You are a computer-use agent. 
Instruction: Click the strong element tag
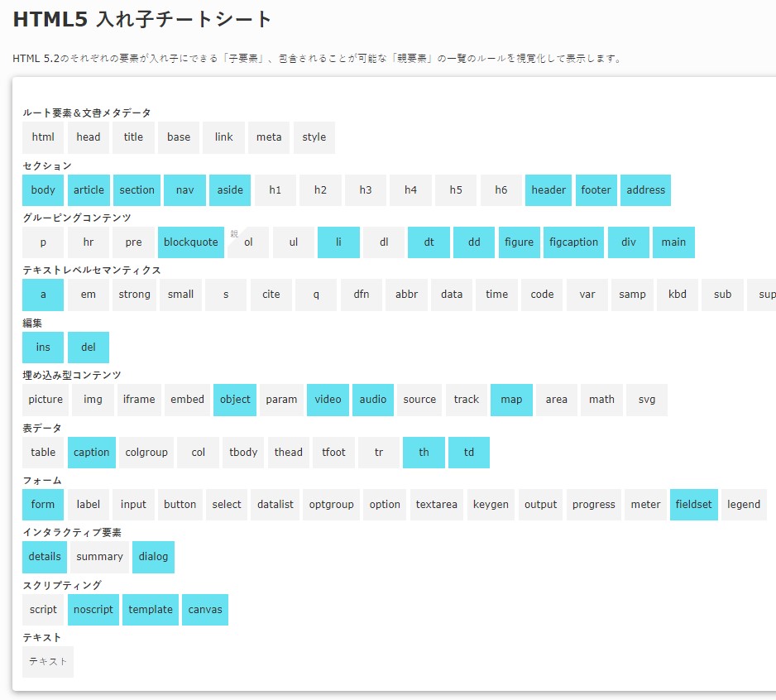pos(134,295)
